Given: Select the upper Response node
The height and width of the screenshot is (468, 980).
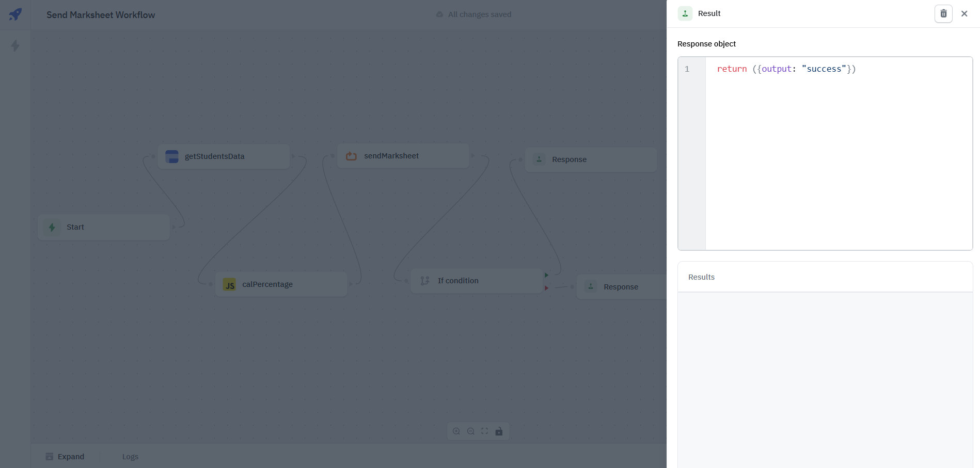Looking at the screenshot, I should (591, 159).
